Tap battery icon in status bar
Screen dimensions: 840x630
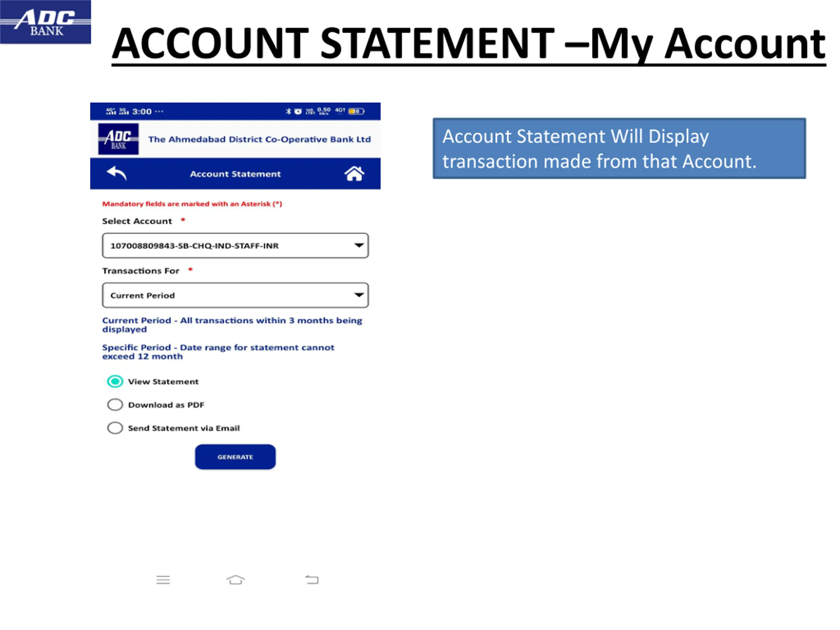point(356,111)
